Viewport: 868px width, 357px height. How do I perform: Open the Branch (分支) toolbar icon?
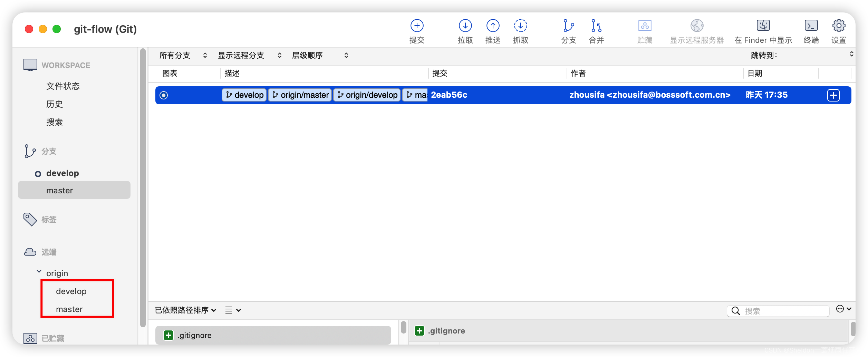tap(568, 26)
